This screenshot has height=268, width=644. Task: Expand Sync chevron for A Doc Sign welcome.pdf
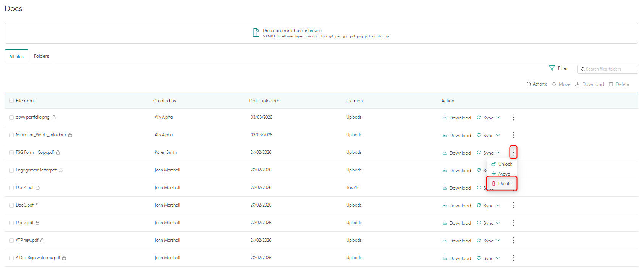click(x=498, y=258)
